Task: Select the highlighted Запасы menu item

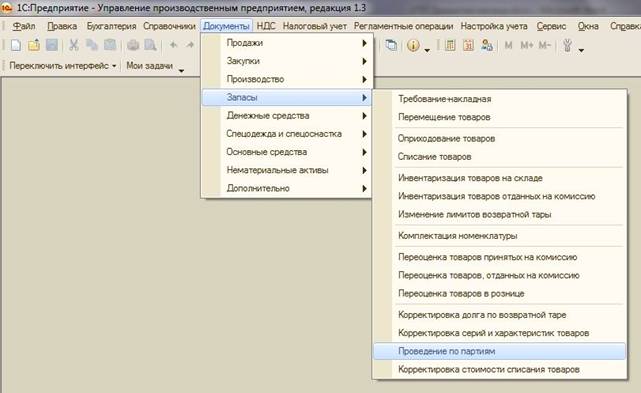Action: click(x=287, y=97)
